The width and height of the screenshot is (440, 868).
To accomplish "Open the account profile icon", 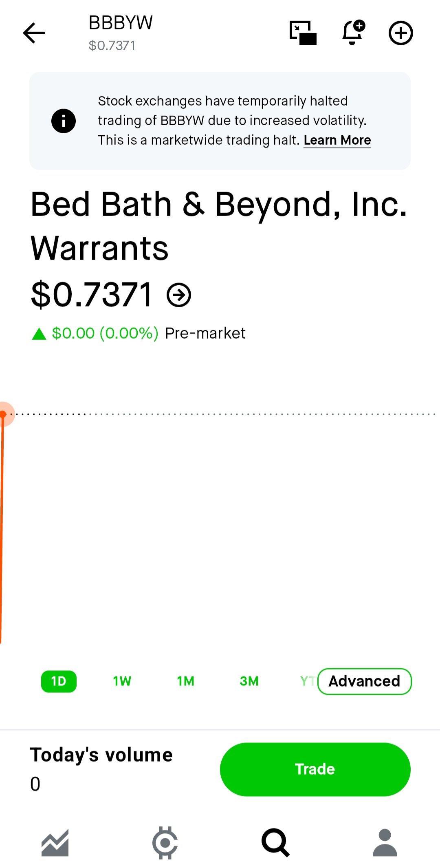I will pos(385,842).
